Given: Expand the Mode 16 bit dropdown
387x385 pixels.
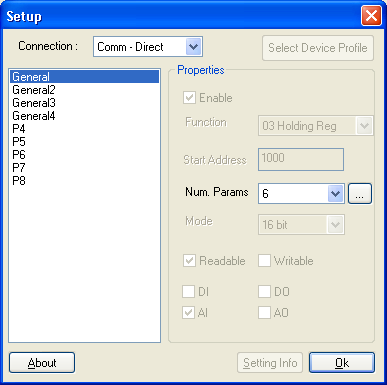Looking at the screenshot, I should [335, 225].
